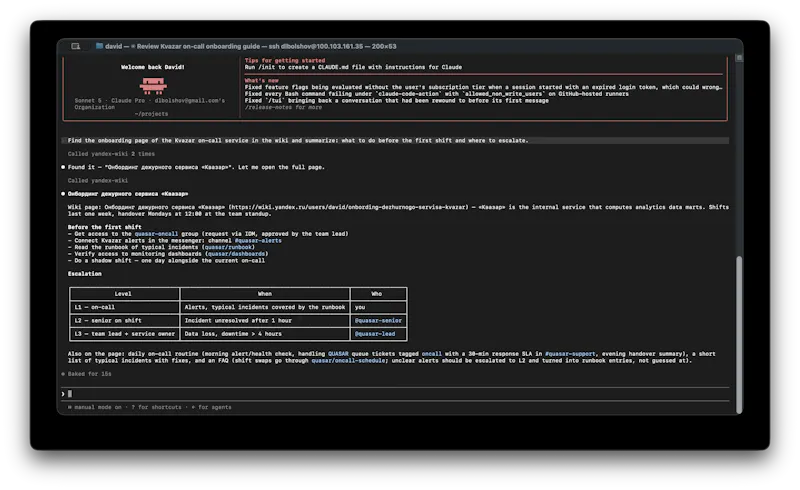Click the "manual mode on" status text
The height and width of the screenshot is (490, 800).
tap(98, 407)
